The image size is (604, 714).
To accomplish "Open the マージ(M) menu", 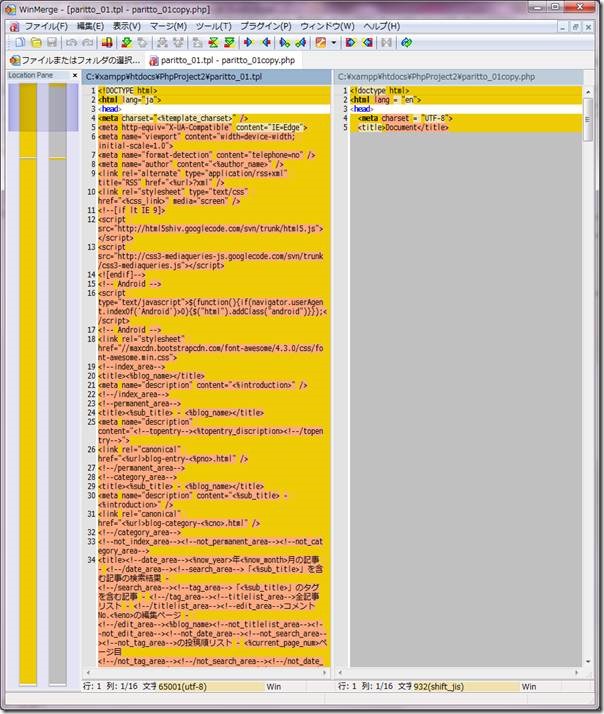I will [x=168, y=25].
